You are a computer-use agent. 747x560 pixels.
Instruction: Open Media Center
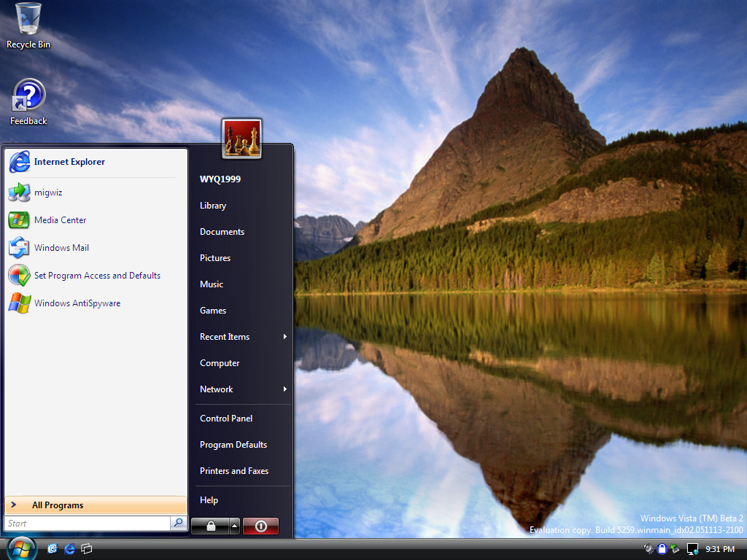pos(96,220)
